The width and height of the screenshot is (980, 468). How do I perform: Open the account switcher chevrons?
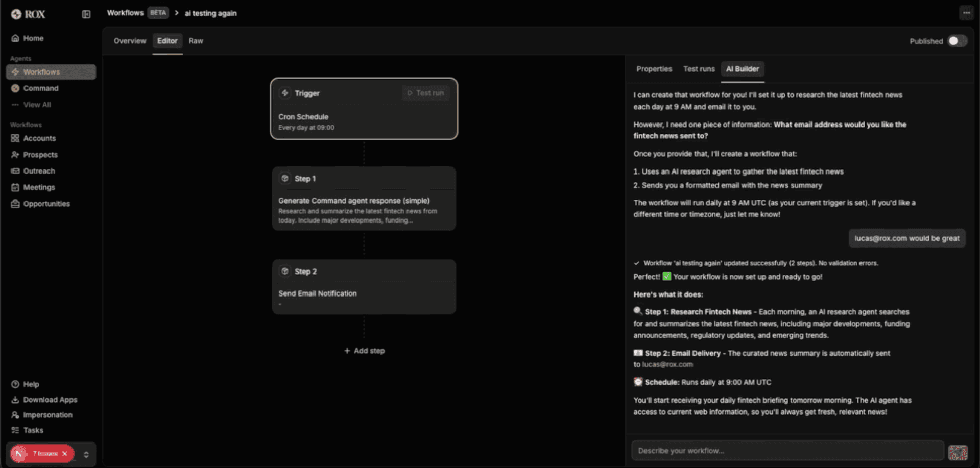click(86, 454)
